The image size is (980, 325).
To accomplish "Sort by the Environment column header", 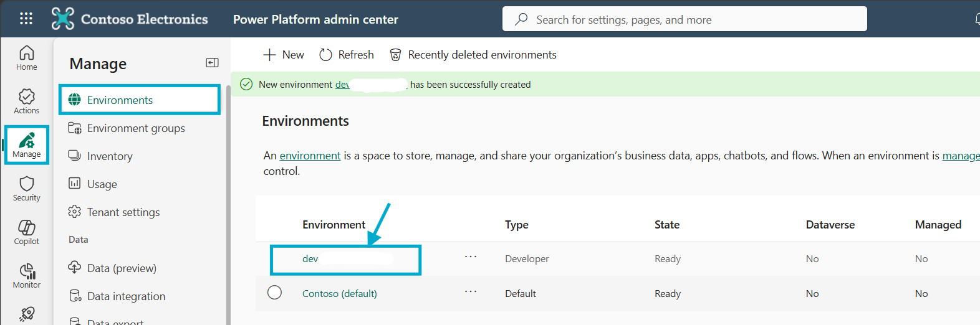I will (334, 225).
